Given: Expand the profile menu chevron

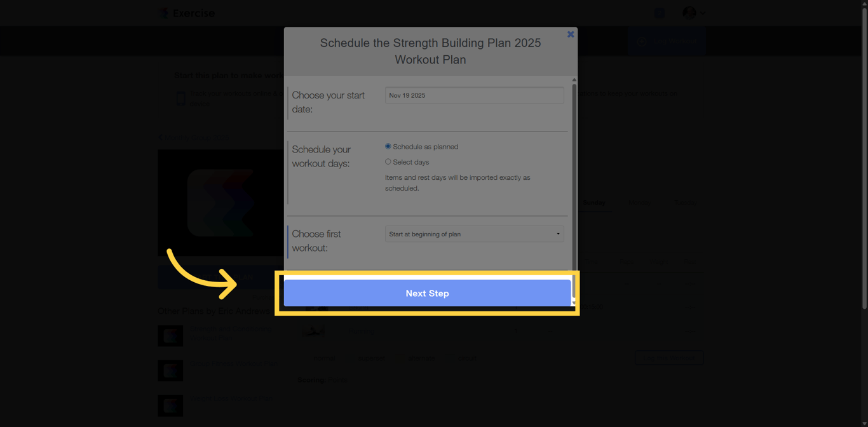Looking at the screenshot, I should coord(702,13).
